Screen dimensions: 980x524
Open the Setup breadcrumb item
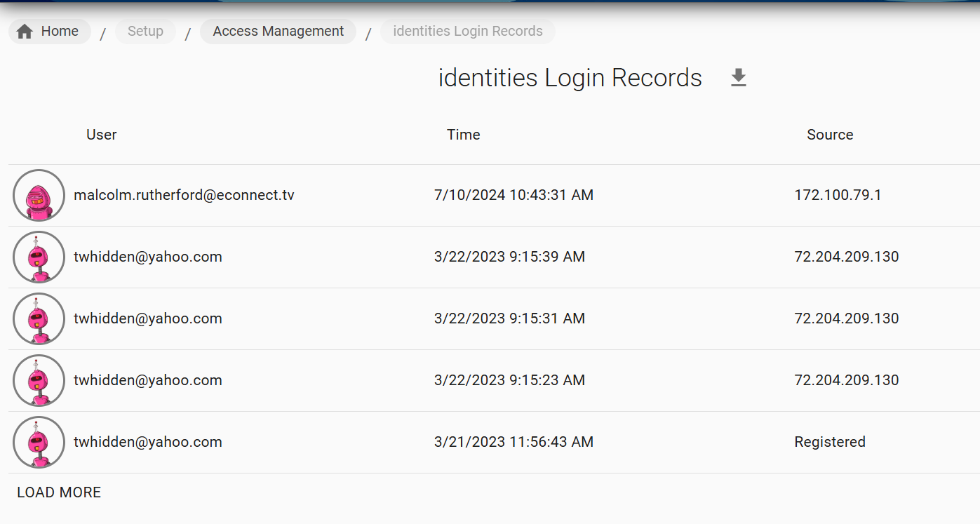[x=145, y=31]
